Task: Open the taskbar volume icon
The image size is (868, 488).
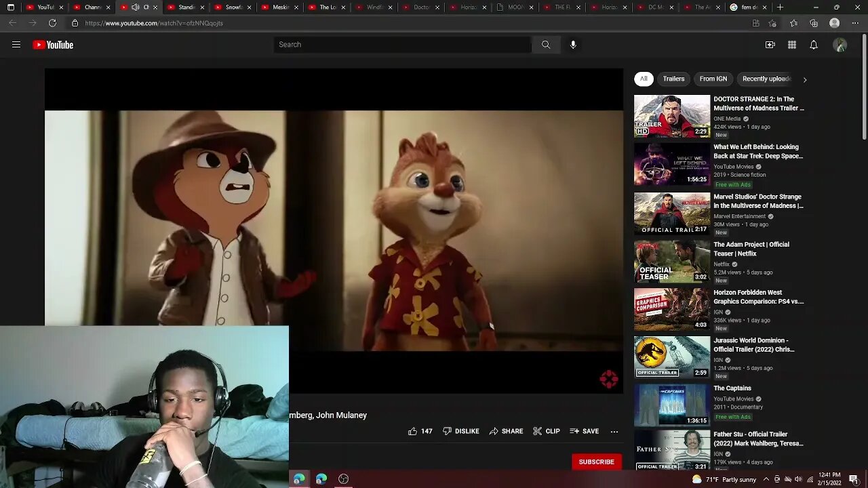Action: pyautogui.click(x=798, y=479)
